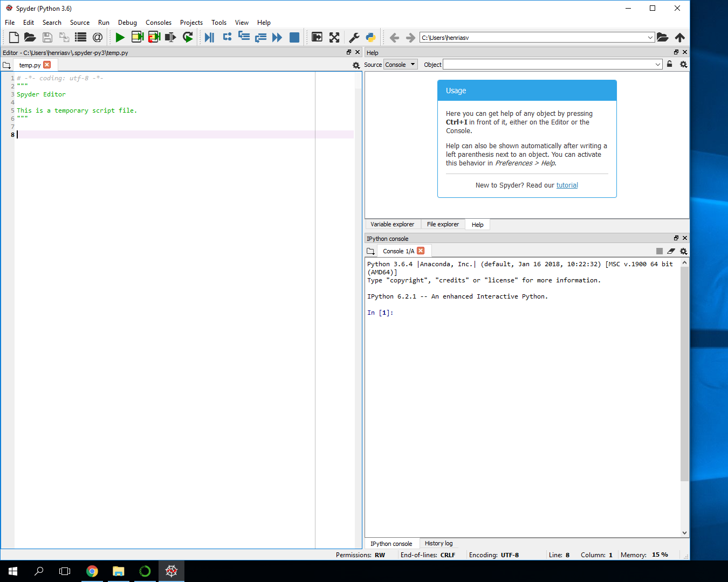728x582 pixels.
Task: Go forward with the right arrow icon
Action: 410,38
